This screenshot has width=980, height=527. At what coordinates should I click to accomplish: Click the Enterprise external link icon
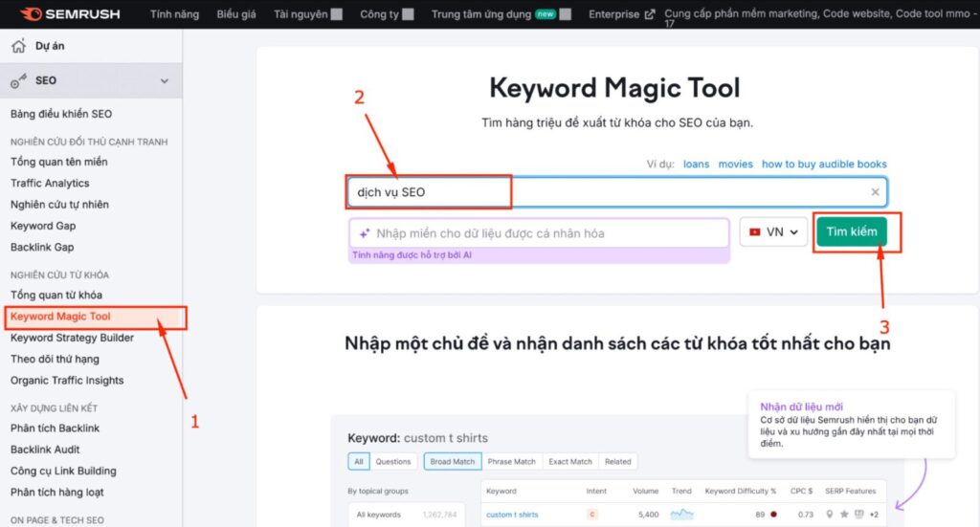(650, 14)
